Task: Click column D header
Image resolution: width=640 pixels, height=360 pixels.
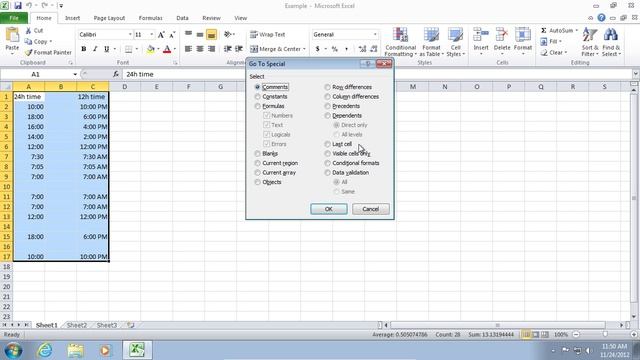Action: point(124,87)
